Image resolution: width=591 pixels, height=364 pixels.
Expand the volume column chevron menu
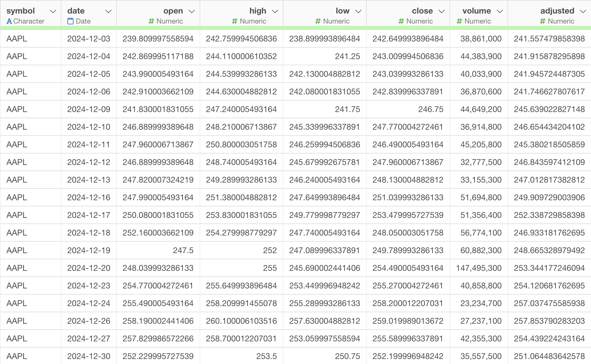(x=500, y=11)
